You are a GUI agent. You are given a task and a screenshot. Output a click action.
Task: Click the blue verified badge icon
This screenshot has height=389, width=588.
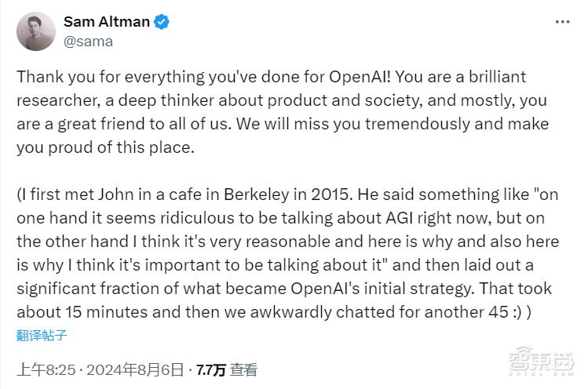tap(161, 22)
